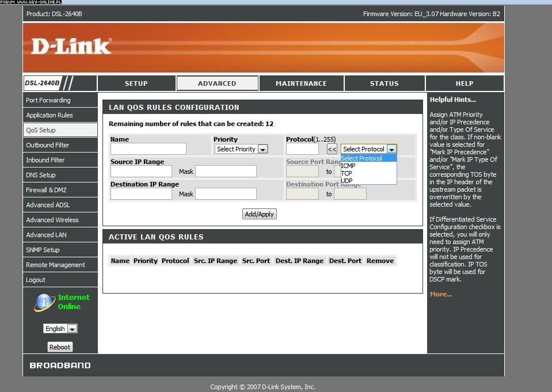This screenshot has width=552, height=392.
Task: Open the English language dropdown
Action: point(60,329)
